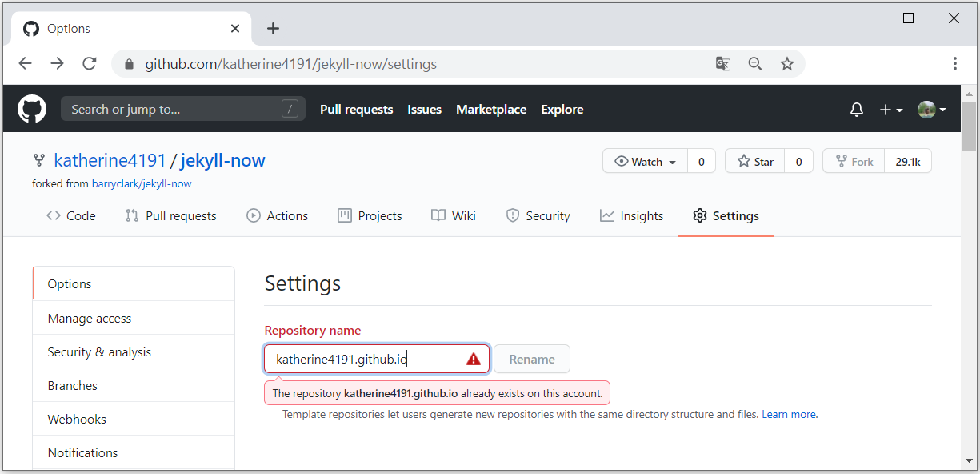This screenshot has width=980, height=474.
Task: Click the browser back arrow
Action: pos(26,63)
